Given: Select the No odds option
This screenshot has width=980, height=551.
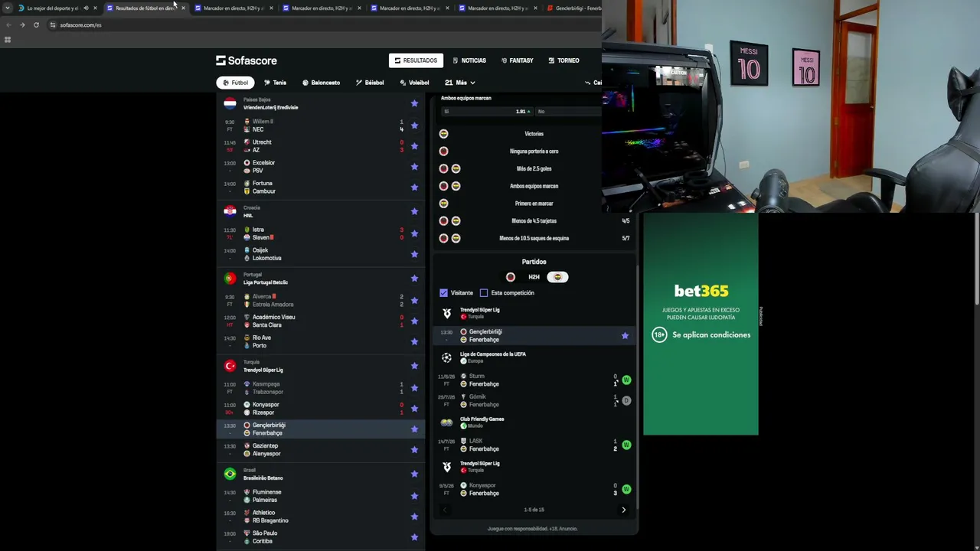Looking at the screenshot, I should (568, 112).
